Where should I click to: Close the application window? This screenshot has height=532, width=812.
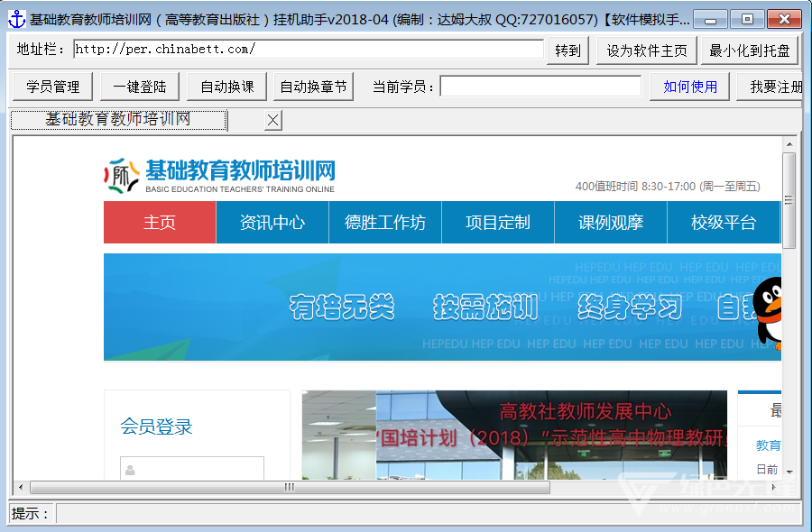click(784, 20)
